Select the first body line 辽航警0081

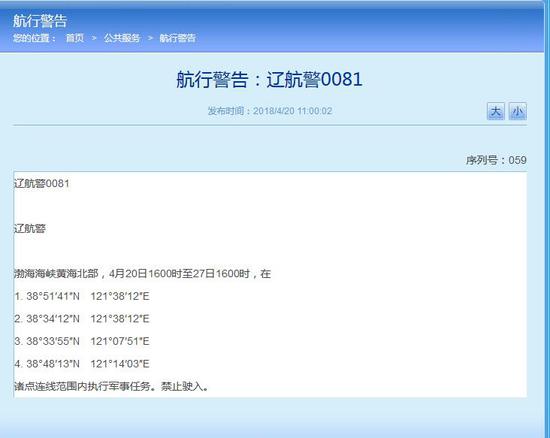pyautogui.click(x=42, y=183)
